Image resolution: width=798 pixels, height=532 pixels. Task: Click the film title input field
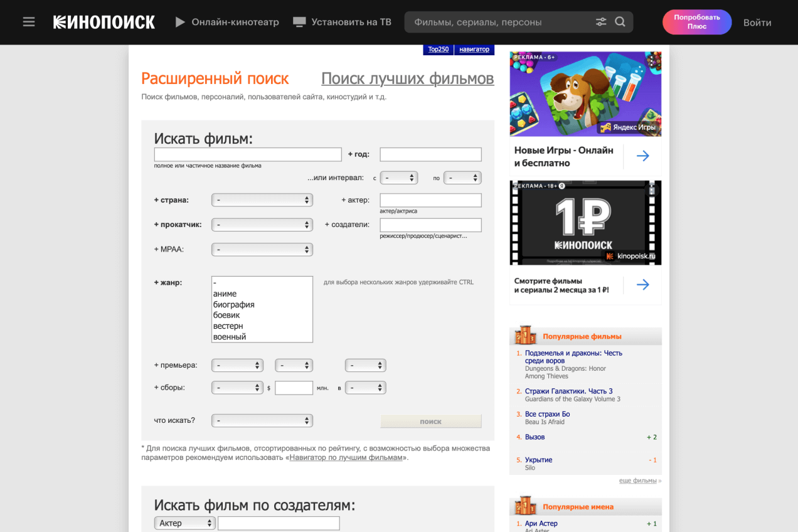pyautogui.click(x=248, y=154)
